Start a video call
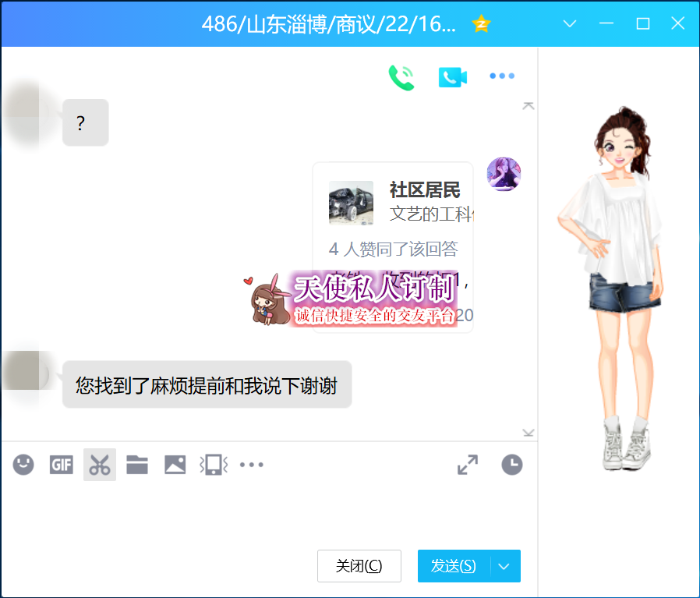The width and height of the screenshot is (700, 598). (452, 76)
